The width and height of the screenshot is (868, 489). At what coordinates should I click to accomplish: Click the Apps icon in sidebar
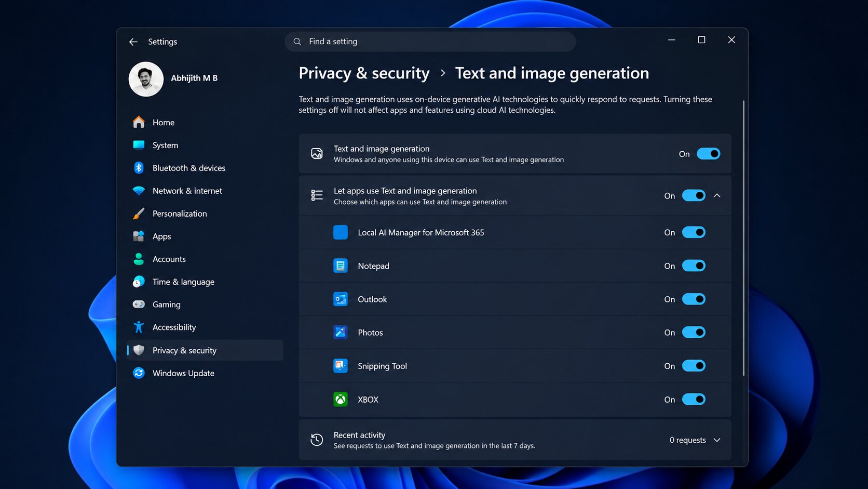[x=139, y=236]
